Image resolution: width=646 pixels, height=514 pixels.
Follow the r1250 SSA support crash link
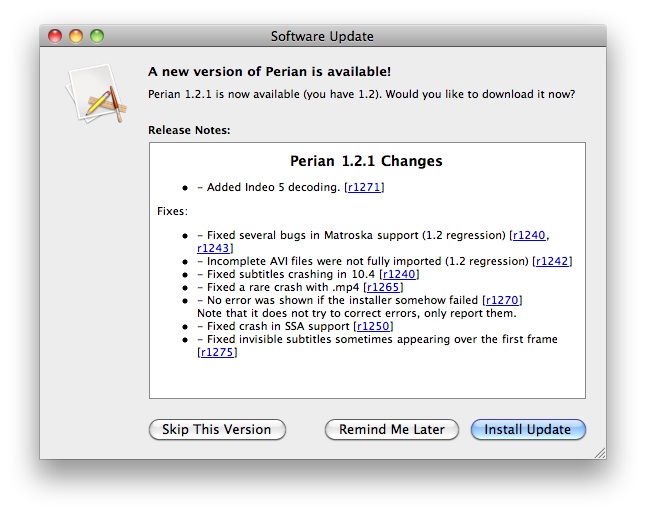[x=373, y=326]
